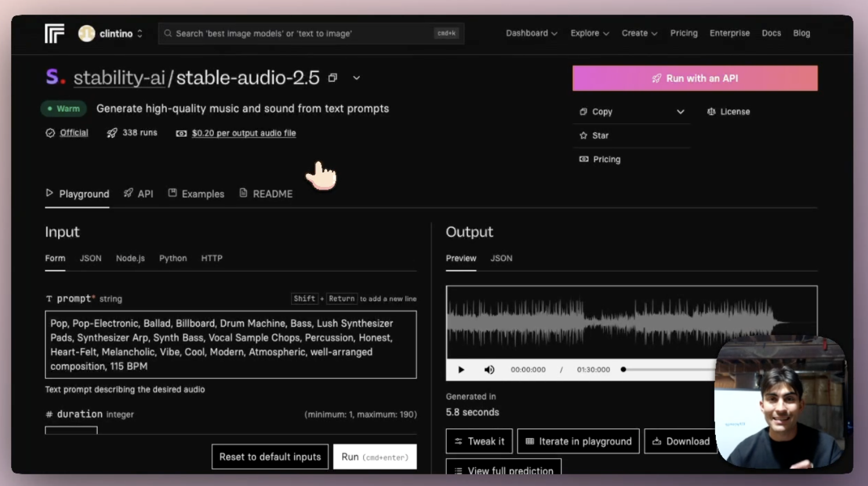The image size is (868, 486).
Task: Open the Explore dropdown menu
Action: 590,33
